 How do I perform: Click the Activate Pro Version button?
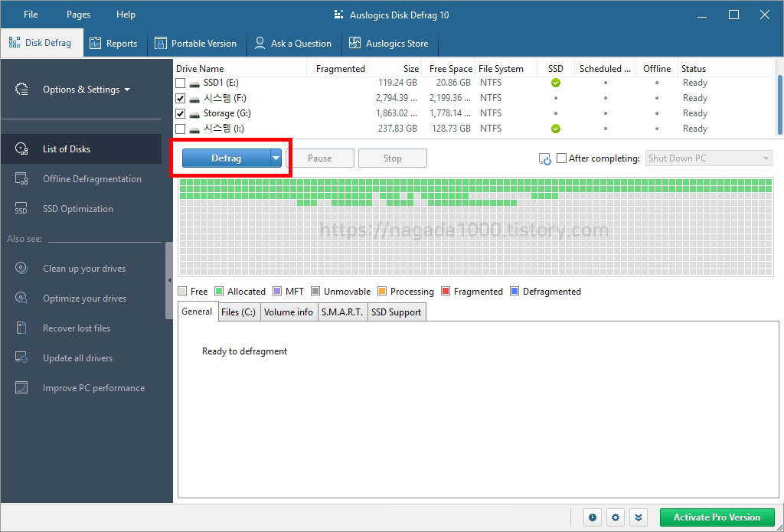(x=717, y=517)
